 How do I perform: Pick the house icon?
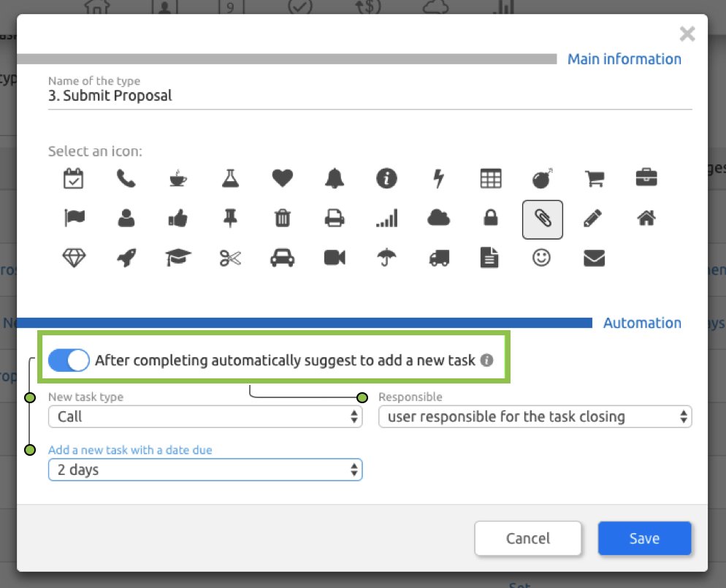(646, 218)
